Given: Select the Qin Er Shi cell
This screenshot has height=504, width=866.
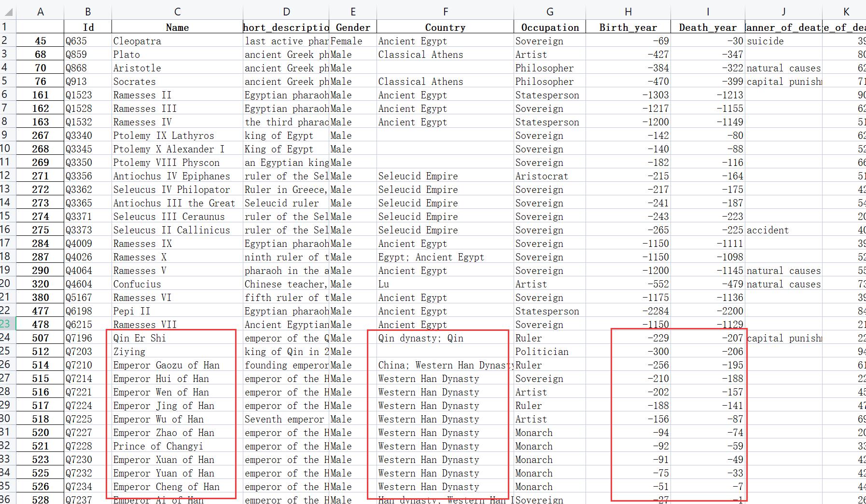Looking at the screenshot, I should 177,338.
